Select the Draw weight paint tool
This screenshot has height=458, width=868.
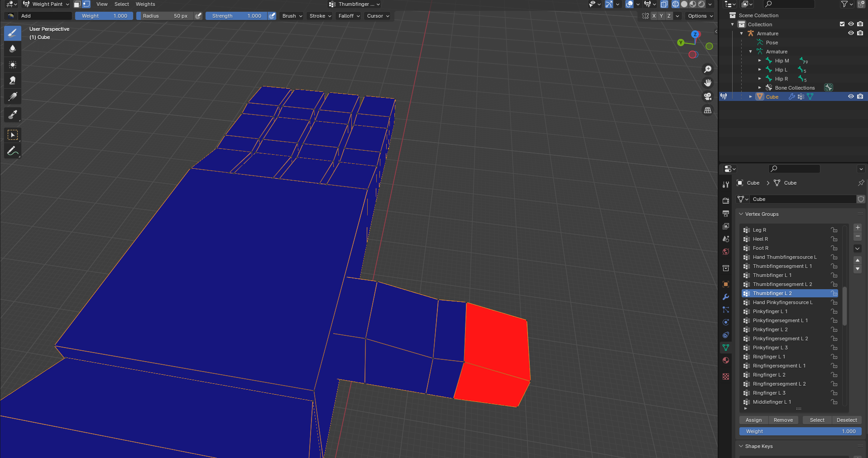point(13,33)
